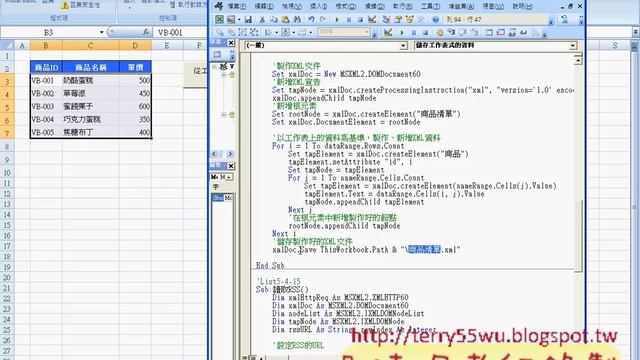Run macro with standard toolbar play icon
Screen dimensions: 640x360
[x=337, y=19]
